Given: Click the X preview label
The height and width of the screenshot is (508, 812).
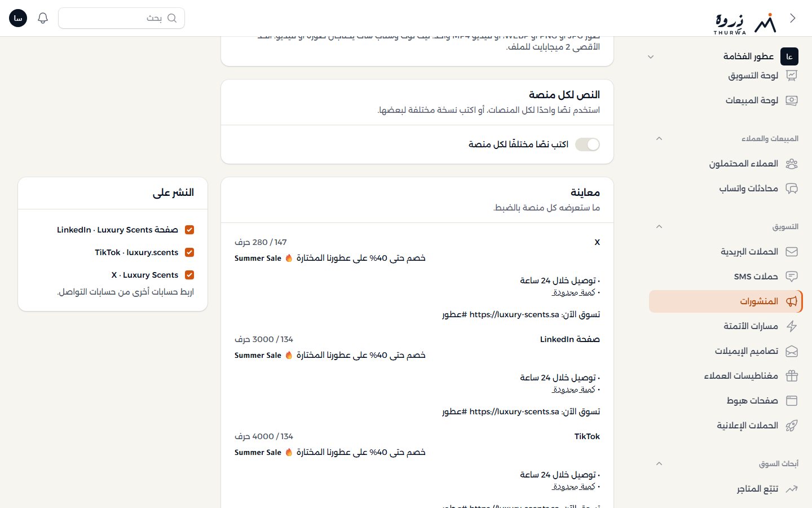Looking at the screenshot, I should click(597, 242).
